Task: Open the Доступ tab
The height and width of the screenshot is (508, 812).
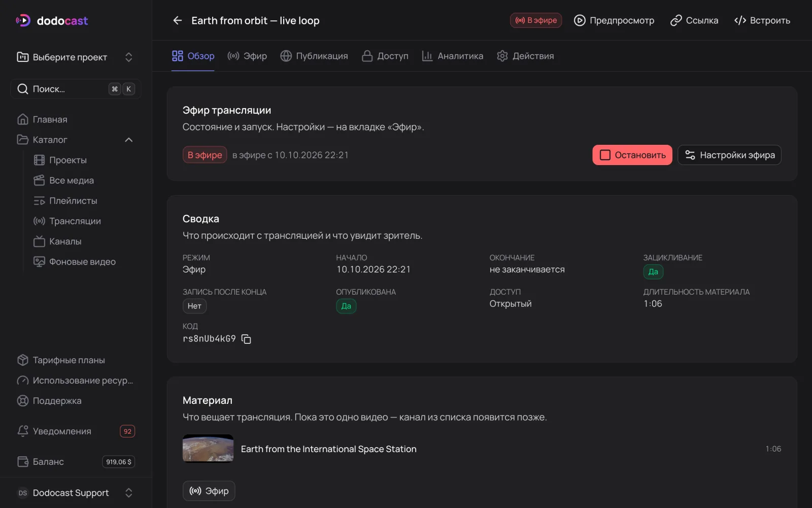Action: [385, 56]
